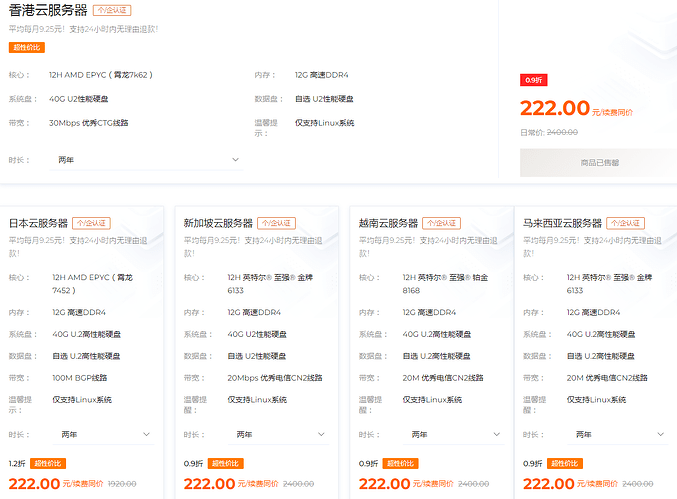Click the 日本云服务器 title
The image size is (677, 499).
click(x=38, y=223)
